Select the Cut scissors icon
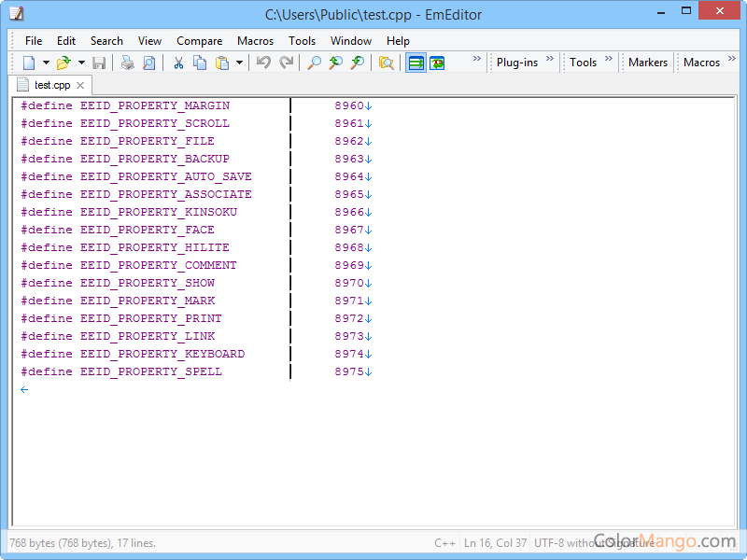Image resolution: width=747 pixels, height=560 pixels. coord(178,63)
